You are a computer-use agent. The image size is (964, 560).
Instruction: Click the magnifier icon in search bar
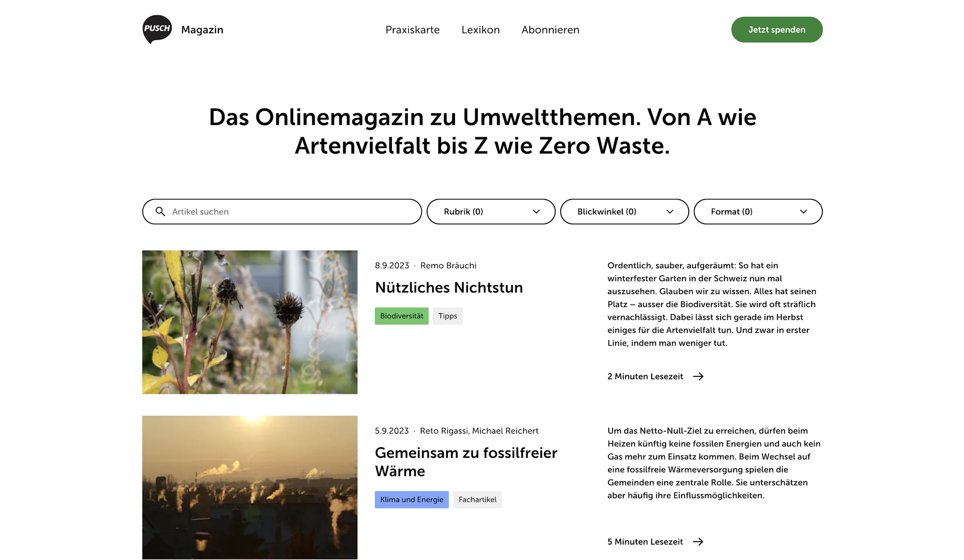point(161,212)
